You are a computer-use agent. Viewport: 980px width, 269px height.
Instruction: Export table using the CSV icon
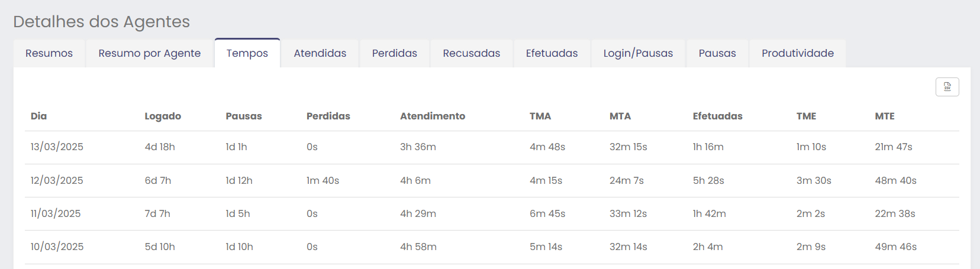(x=947, y=87)
